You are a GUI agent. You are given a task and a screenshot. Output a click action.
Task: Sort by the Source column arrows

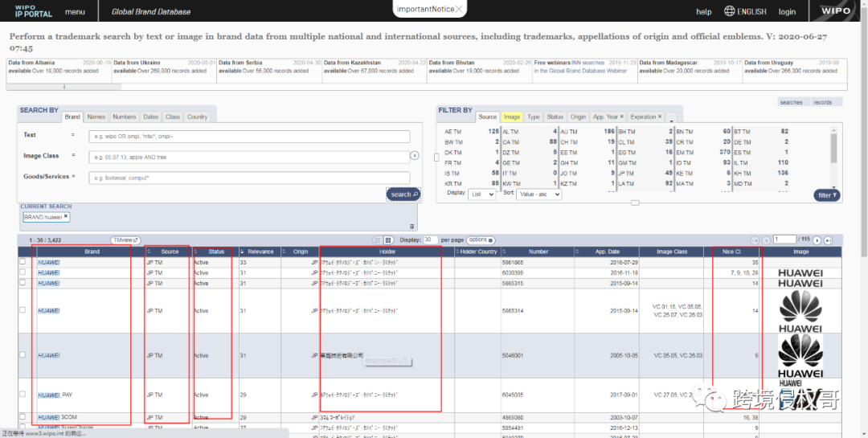149,252
